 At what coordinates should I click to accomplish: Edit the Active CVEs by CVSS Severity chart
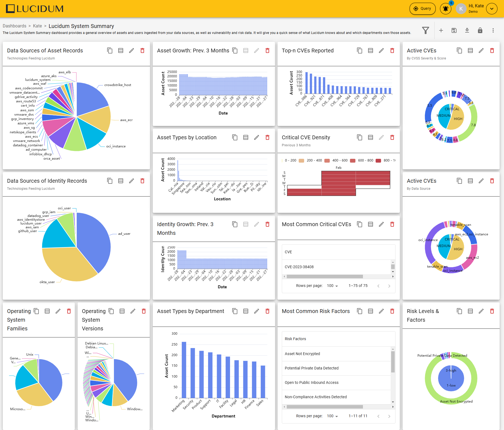481,50
